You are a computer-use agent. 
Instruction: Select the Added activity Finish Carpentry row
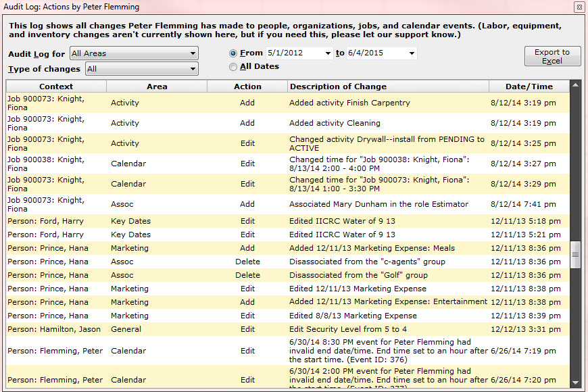pyautogui.click(x=288, y=103)
